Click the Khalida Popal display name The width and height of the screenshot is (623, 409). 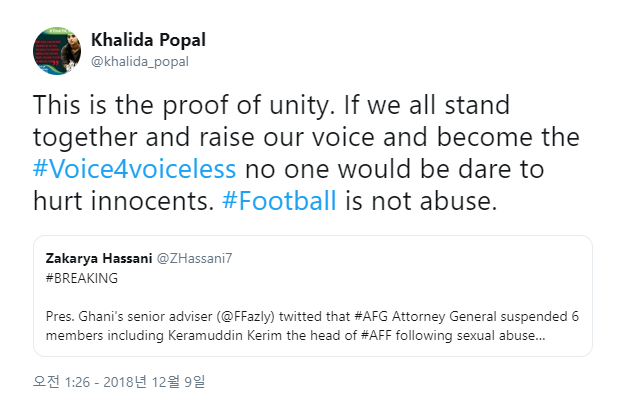(x=148, y=40)
